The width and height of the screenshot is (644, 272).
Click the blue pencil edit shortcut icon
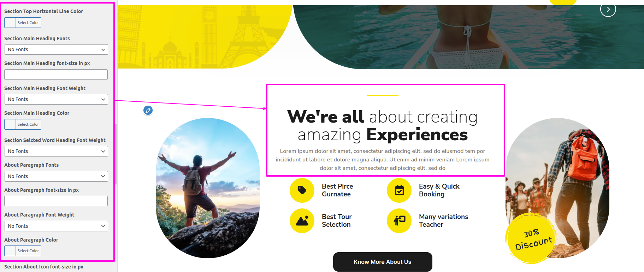[148, 111]
